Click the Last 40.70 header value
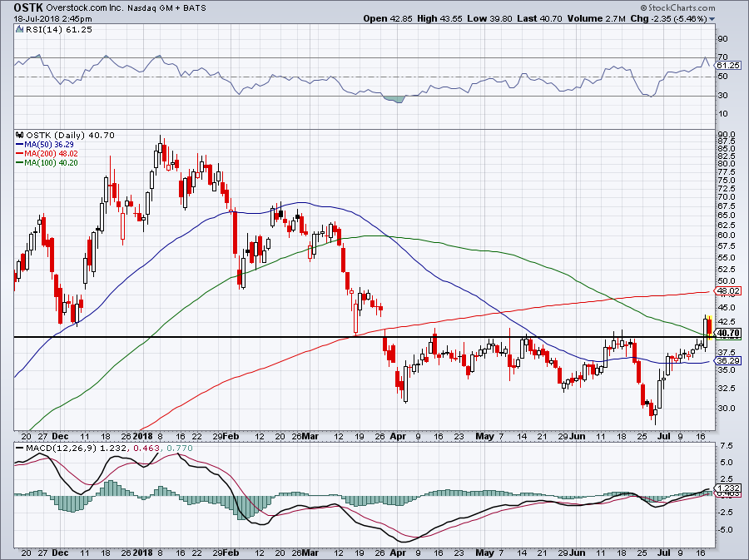The width and height of the screenshot is (749, 560). coord(540,18)
